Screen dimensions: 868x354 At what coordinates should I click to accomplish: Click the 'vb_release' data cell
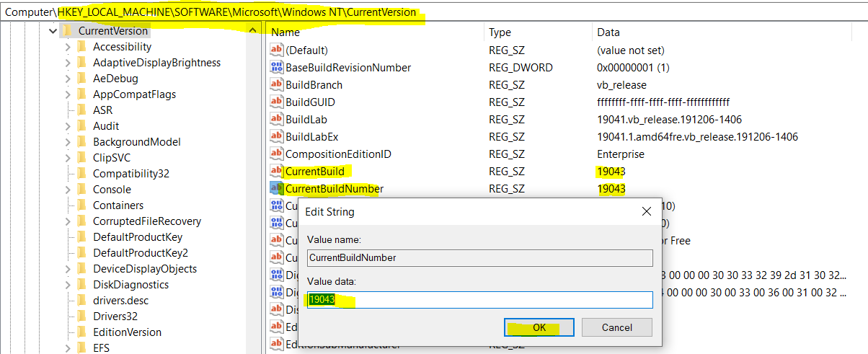click(621, 85)
